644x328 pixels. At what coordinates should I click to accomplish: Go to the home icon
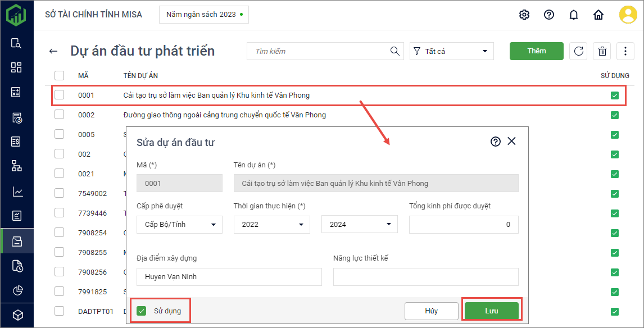click(598, 15)
